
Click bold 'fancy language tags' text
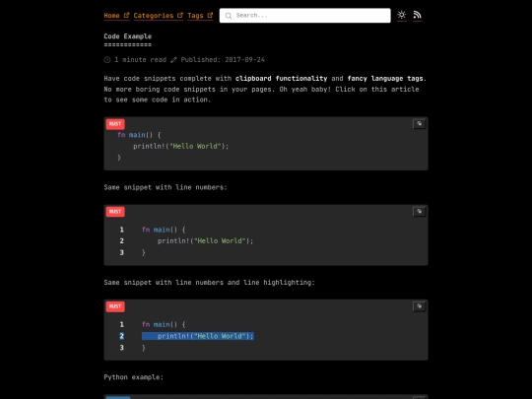(385, 79)
